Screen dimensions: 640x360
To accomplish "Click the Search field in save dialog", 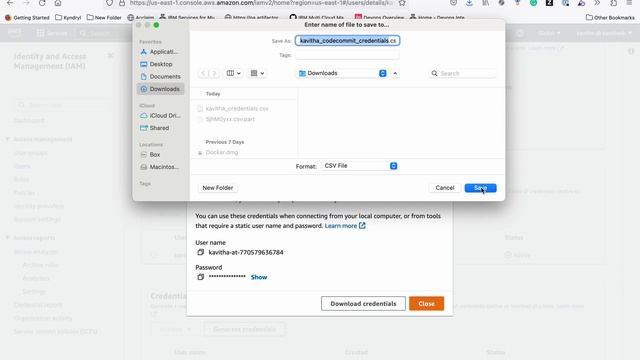I will point(463,73).
